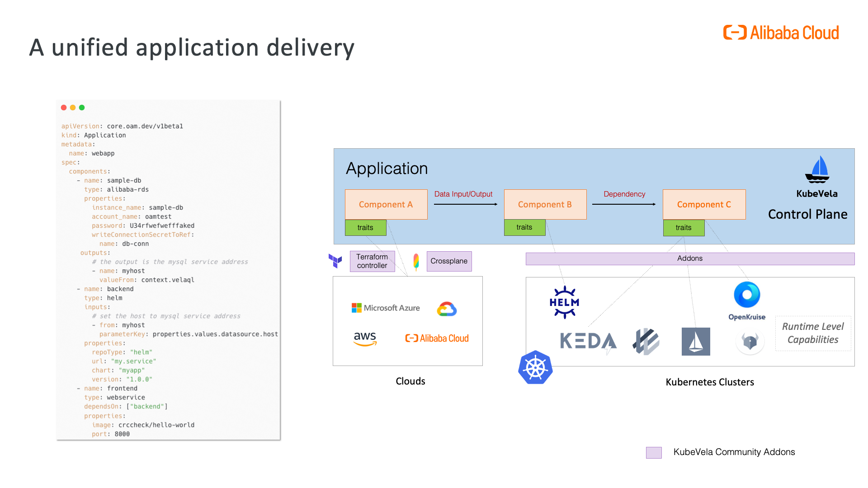Click the Terraform controller box
This screenshot has height=488, width=868.
(x=373, y=261)
